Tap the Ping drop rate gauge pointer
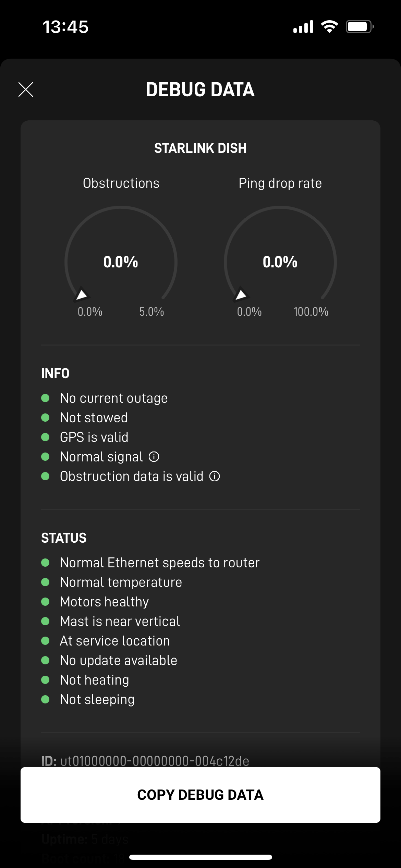 point(241,294)
